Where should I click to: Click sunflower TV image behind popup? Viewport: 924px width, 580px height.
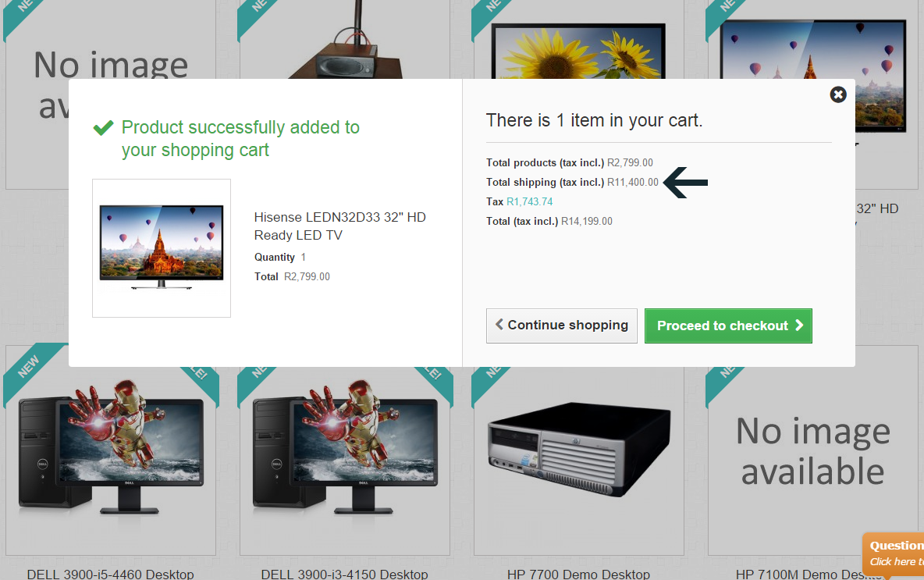(x=578, y=52)
